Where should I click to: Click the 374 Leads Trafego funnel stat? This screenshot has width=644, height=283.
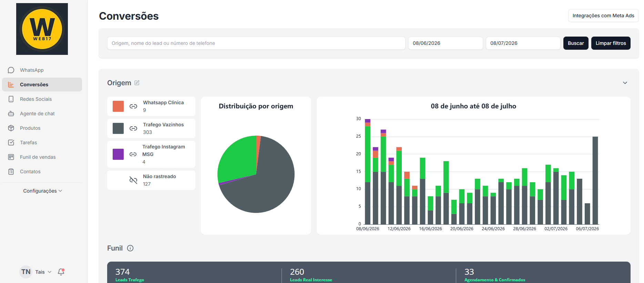click(130, 275)
